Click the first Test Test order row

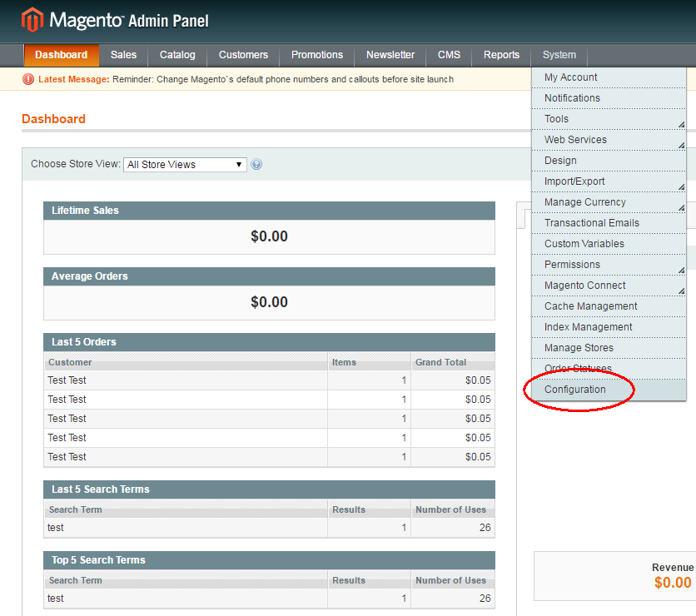click(x=269, y=380)
